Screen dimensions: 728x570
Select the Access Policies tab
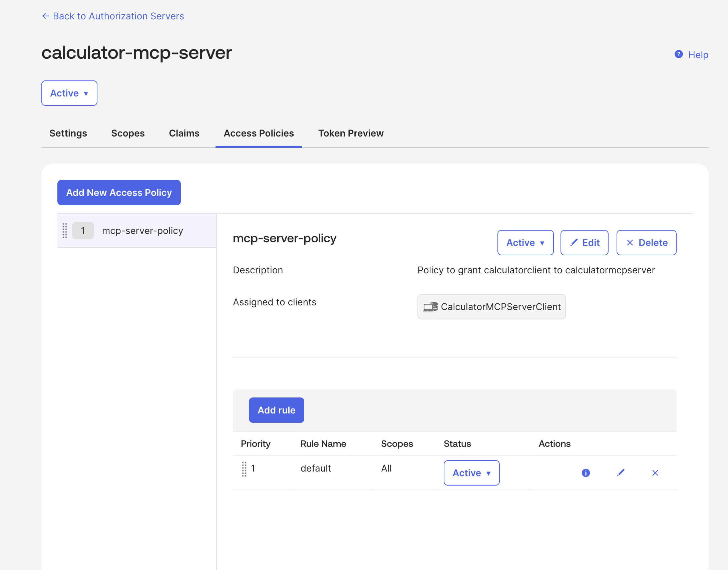click(x=259, y=133)
